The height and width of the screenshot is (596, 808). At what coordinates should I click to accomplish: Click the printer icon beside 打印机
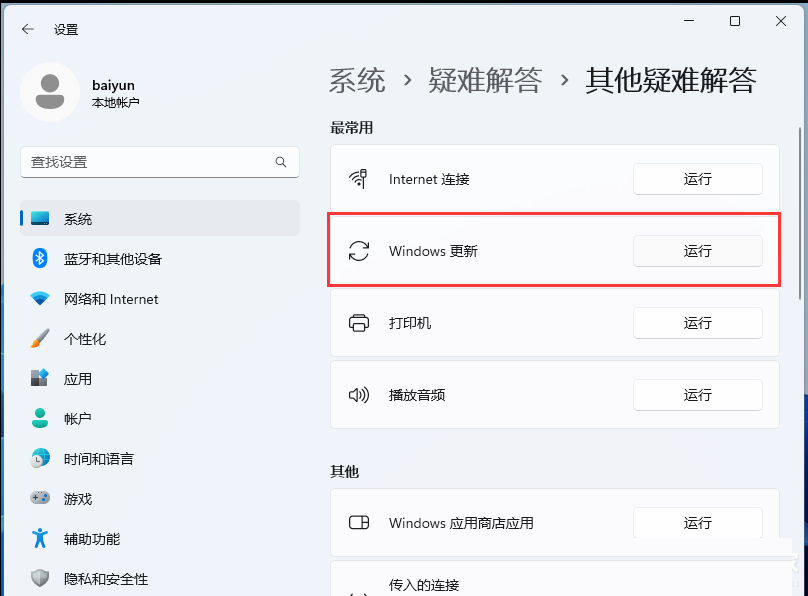(360, 323)
